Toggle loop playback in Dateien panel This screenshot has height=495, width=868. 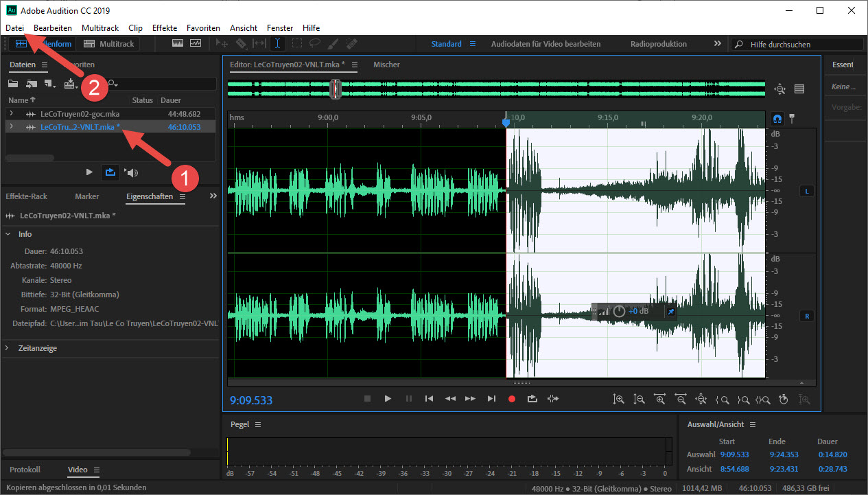(x=109, y=172)
